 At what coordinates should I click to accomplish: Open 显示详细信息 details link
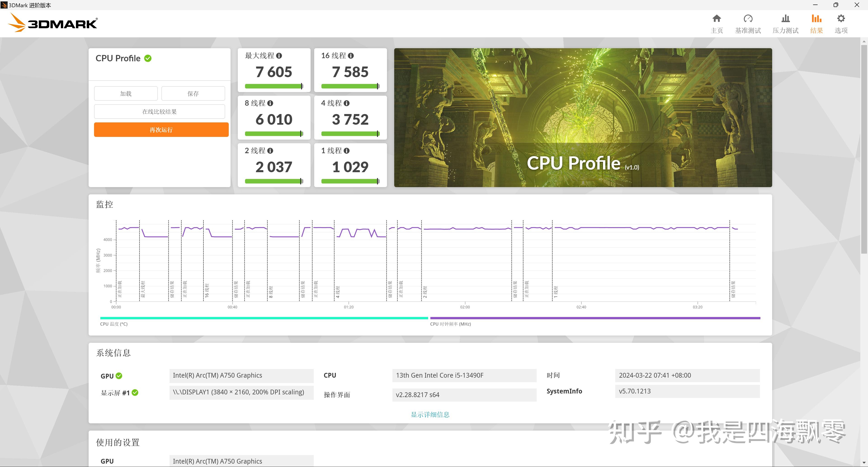coord(430,415)
